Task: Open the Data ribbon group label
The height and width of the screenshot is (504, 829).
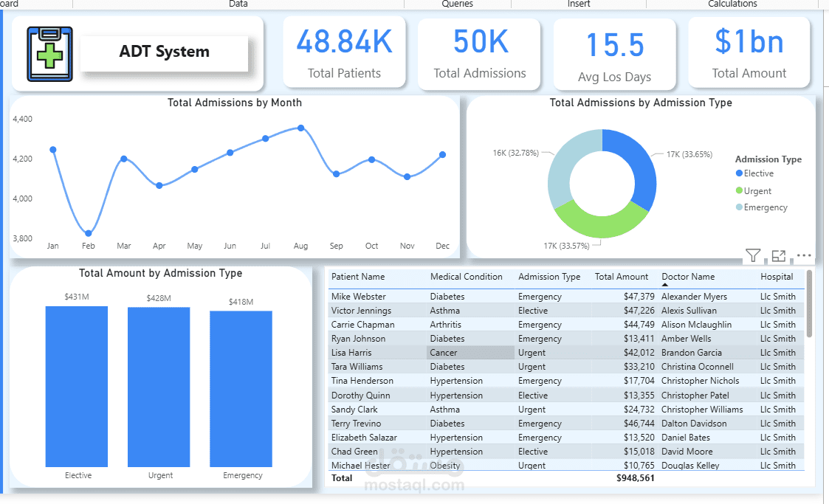Action: click(x=238, y=4)
